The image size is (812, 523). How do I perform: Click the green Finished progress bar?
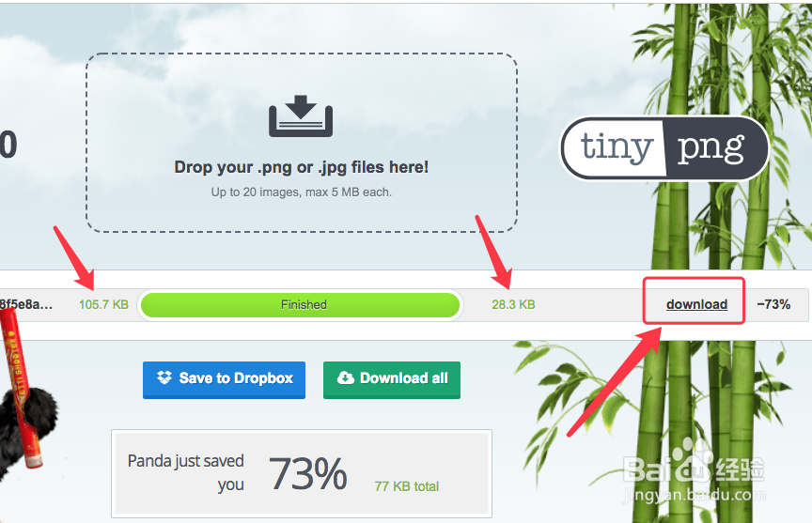[x=301, y=305]
